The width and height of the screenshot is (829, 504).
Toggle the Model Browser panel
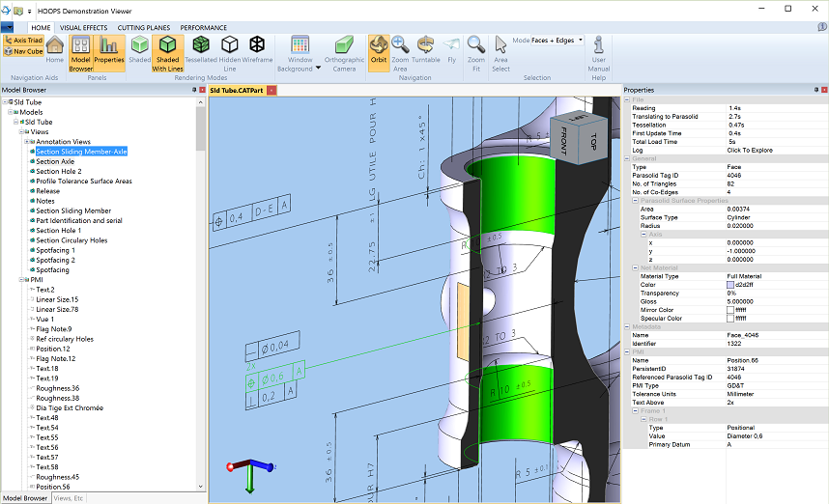(81, 48)
